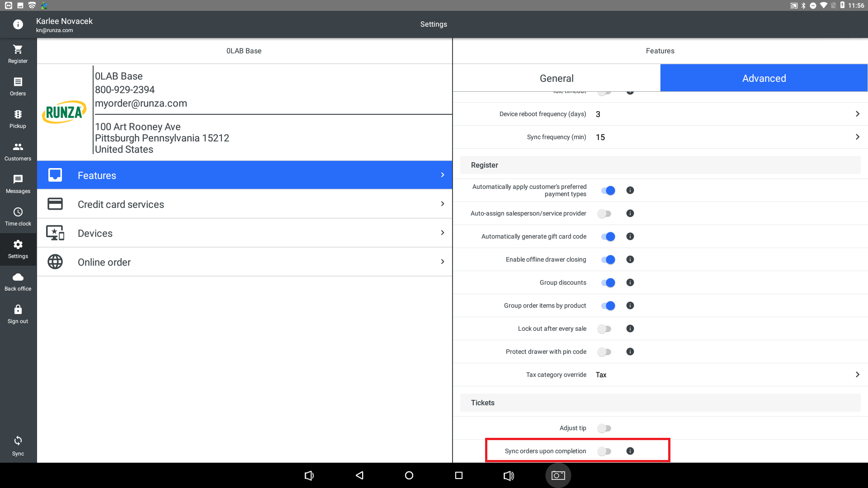
Task: Open Orders from the sidebar
Action: [x=18, y=86]
